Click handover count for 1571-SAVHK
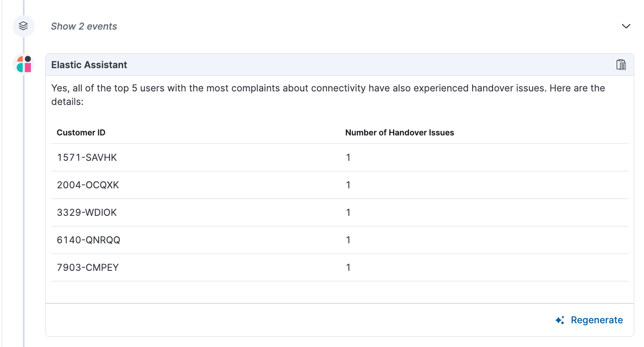The height and width of the screenshot is (347, 644). (348, 157)
